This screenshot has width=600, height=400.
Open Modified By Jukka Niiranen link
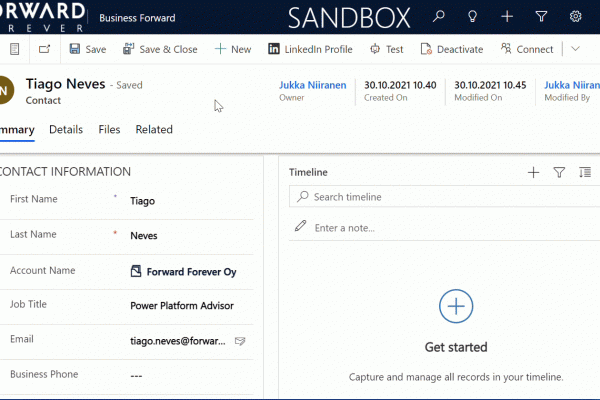click(572, 85)
